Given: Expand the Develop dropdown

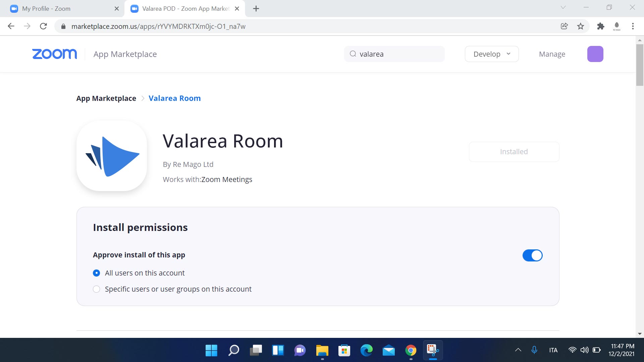Looking at the screenshot, I should (492, 54).
